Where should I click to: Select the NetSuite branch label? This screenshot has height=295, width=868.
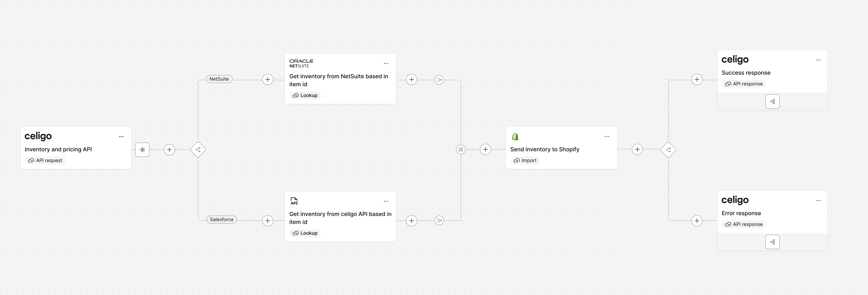coord(219,79)
